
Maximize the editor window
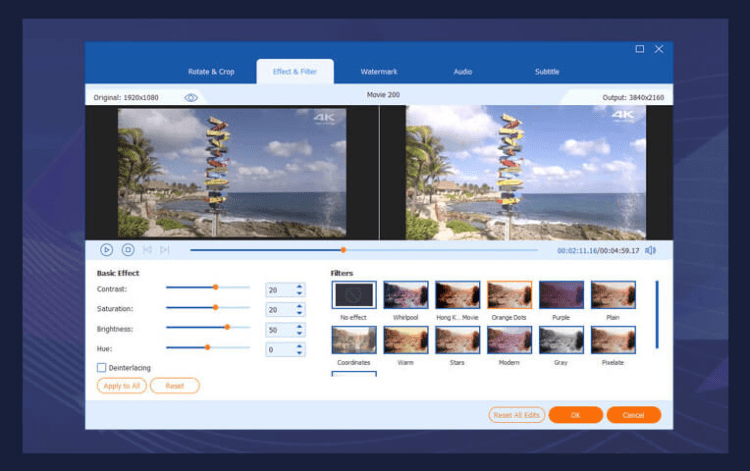coord(640,49)
